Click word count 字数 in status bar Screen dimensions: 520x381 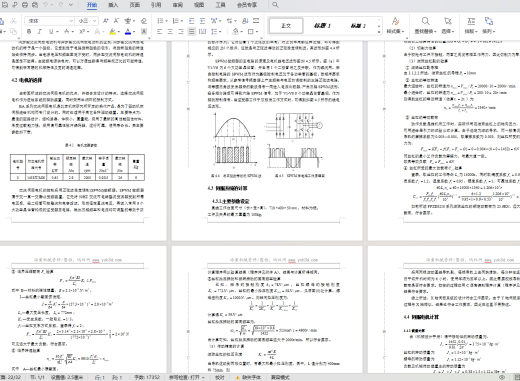click(147, 377)
